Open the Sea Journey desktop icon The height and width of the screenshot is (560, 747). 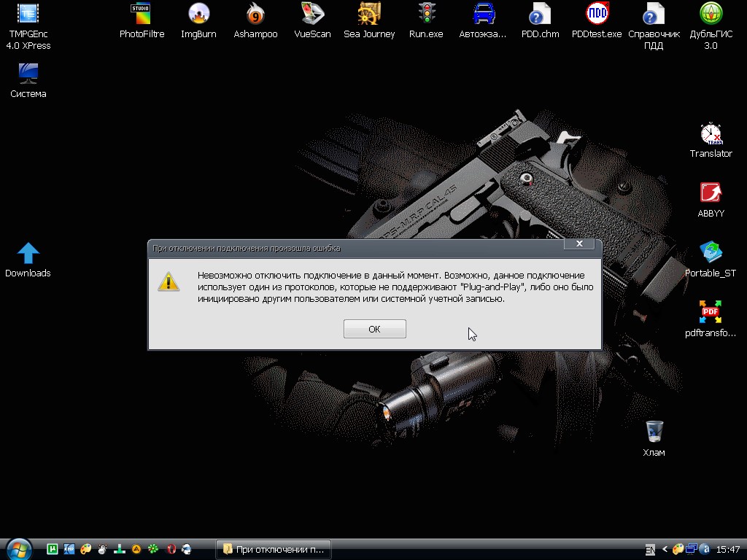point(369,20)
